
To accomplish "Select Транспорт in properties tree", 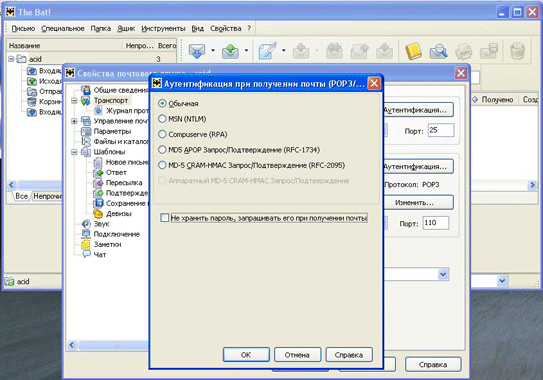I will pyautogui.click(x=111, y=100).
